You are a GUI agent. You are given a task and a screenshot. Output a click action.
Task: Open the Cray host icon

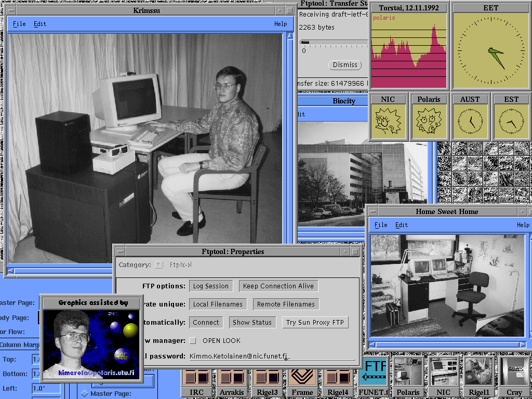514,376
